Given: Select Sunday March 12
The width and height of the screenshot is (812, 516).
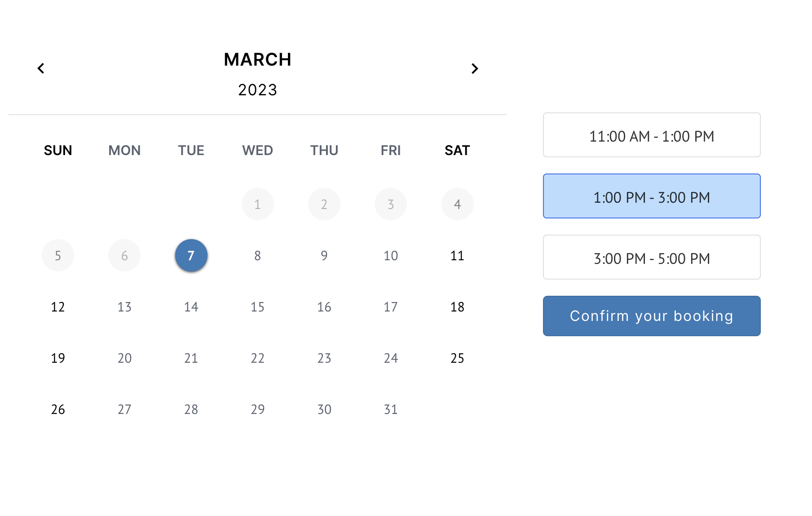Looking at the screenshot, I should 58,307.
